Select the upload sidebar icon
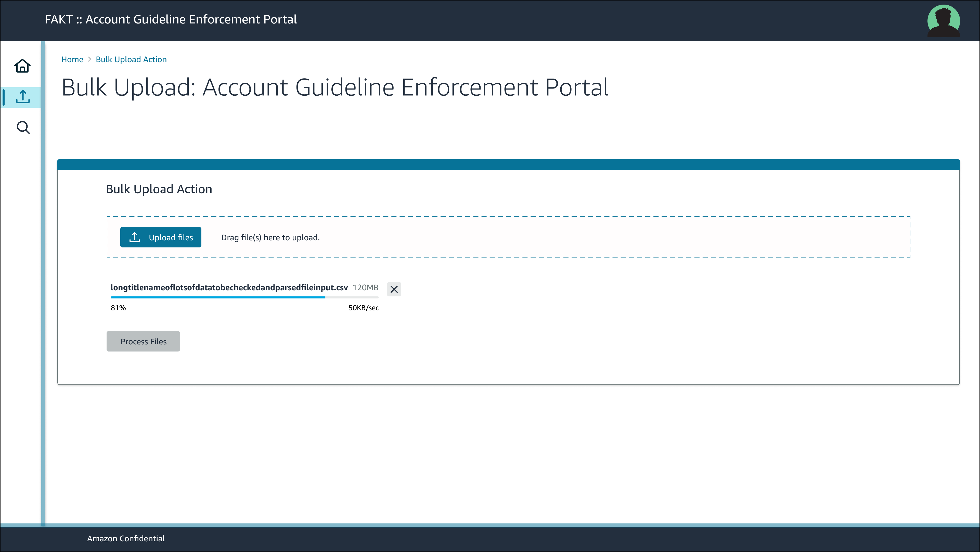The image size is (980, 552). tap(22, 97)
